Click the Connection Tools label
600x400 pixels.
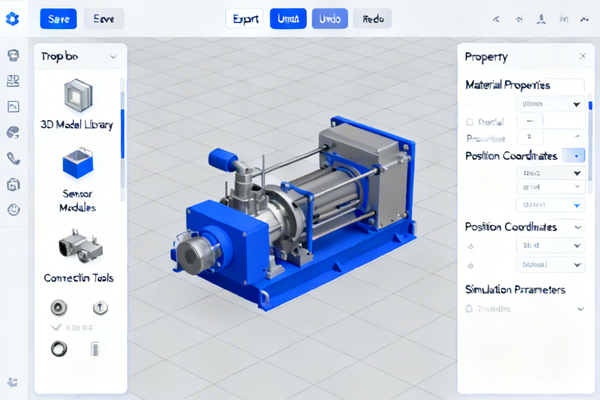79,278
